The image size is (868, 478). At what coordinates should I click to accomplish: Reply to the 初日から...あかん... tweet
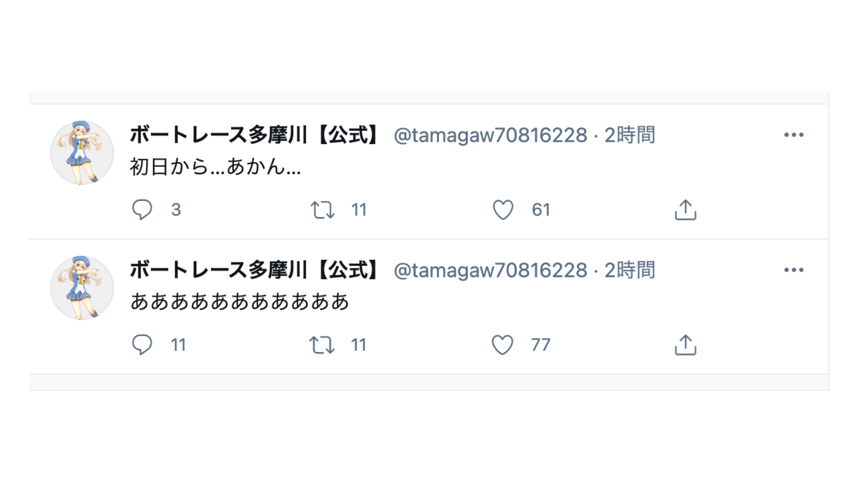point(142,209)
